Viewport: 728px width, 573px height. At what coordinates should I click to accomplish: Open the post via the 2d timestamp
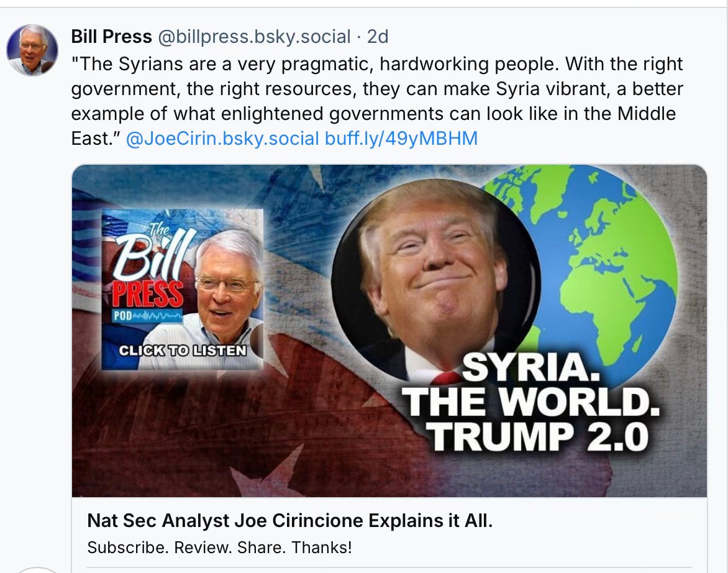[x=378, y=37]
